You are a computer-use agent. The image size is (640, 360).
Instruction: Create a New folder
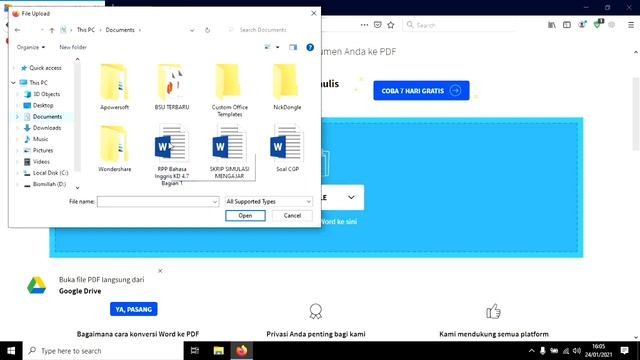(x=73, y=47)
